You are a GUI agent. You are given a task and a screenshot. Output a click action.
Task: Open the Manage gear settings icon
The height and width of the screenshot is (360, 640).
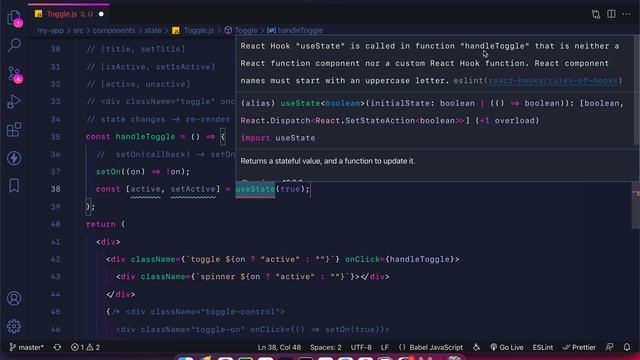tap(14, 326)
